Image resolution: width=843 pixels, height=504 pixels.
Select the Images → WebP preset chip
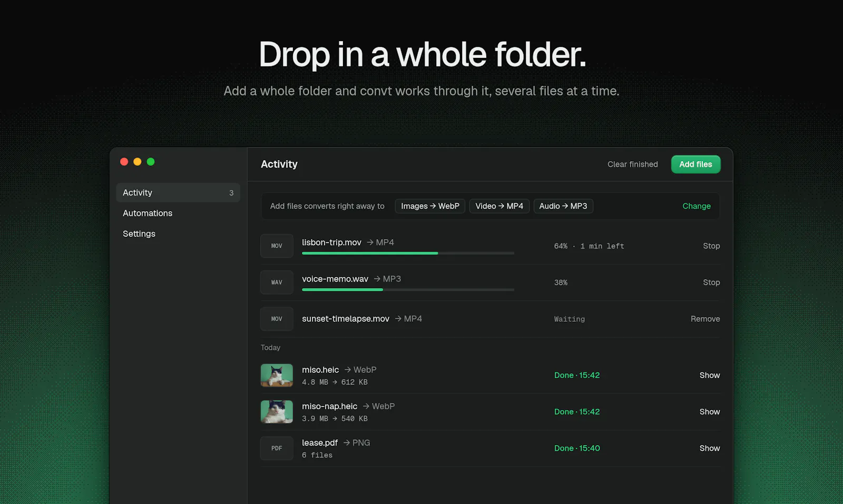coord(430,206)
